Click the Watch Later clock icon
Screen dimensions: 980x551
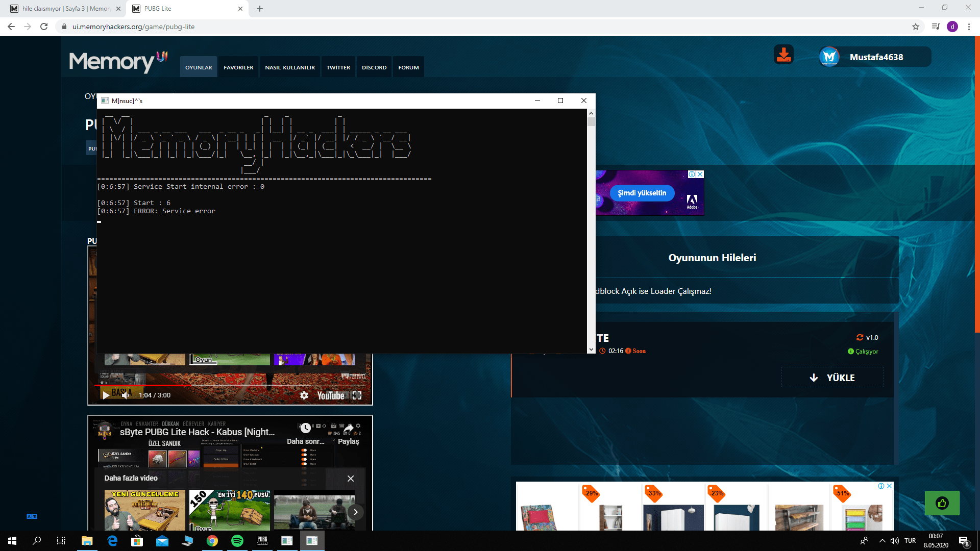(305, 429)
